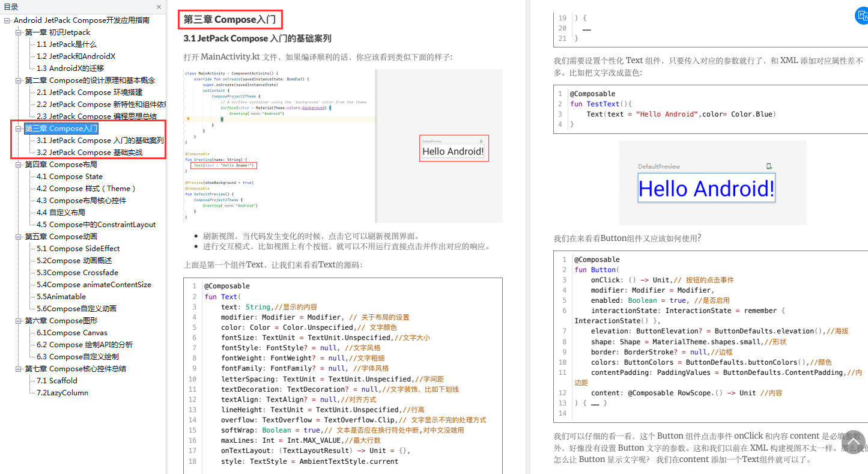The width and height of the screenshot is (868, 474).
Task: Click the 第七章 Compose核心控件总结 chapter title
Action: point(75,369)
